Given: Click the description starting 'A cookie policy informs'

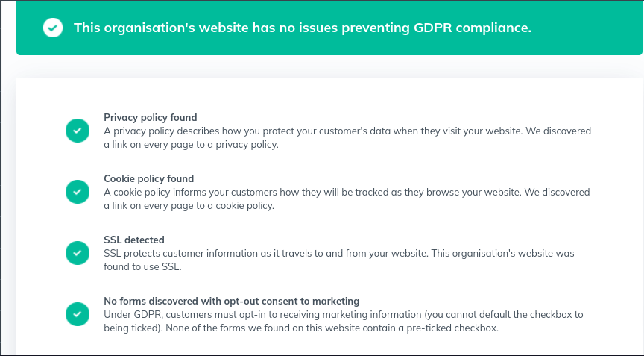Looking at the screenshot, I should point(347,192).
